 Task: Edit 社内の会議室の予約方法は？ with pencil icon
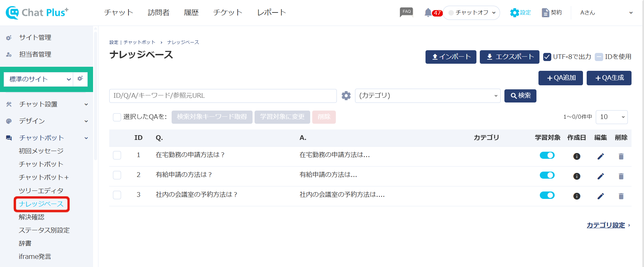[601, 196]
